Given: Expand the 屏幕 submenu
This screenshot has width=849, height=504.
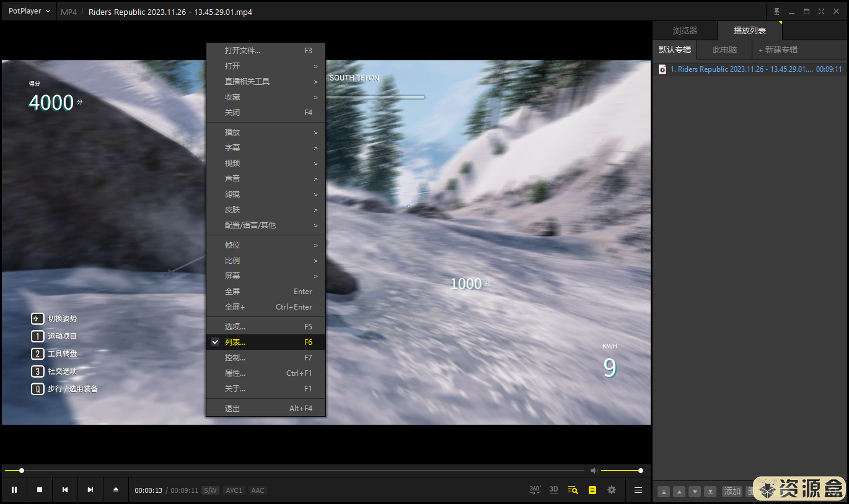Looking at the screenshot, I should point(266,276).
